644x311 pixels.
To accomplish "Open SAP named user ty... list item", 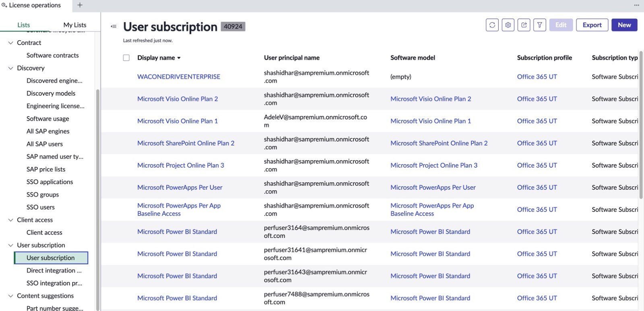I will point(55,157).
